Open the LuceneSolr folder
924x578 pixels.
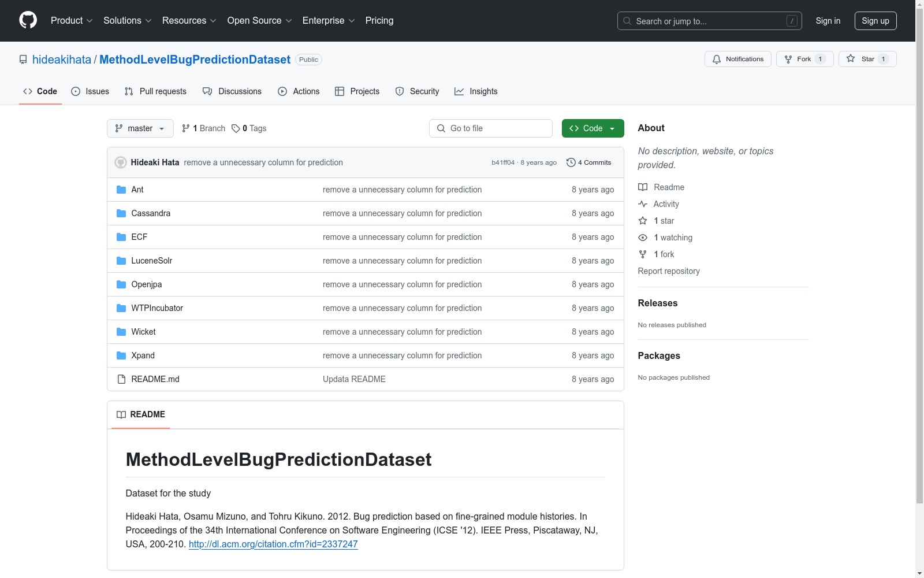152,261
